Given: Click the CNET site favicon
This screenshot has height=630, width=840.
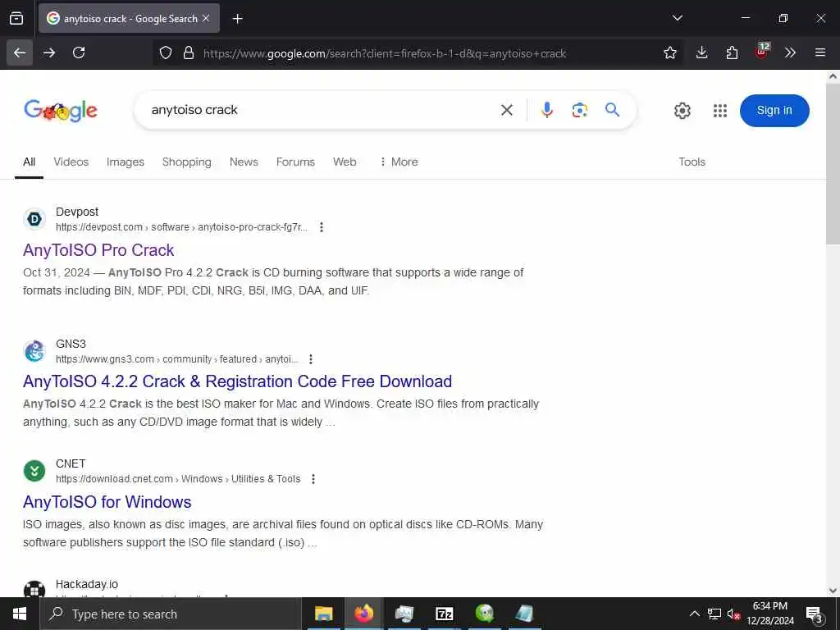Looking at the screenshot, I should pos(34,471).
